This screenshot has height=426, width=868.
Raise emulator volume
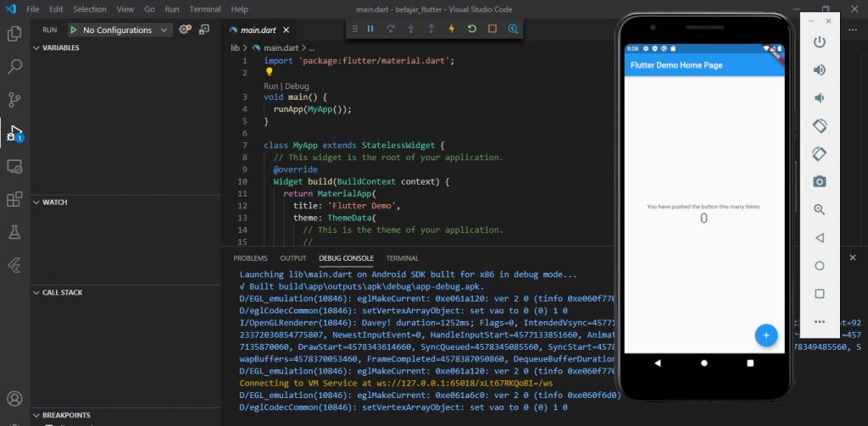pos(820,69)
